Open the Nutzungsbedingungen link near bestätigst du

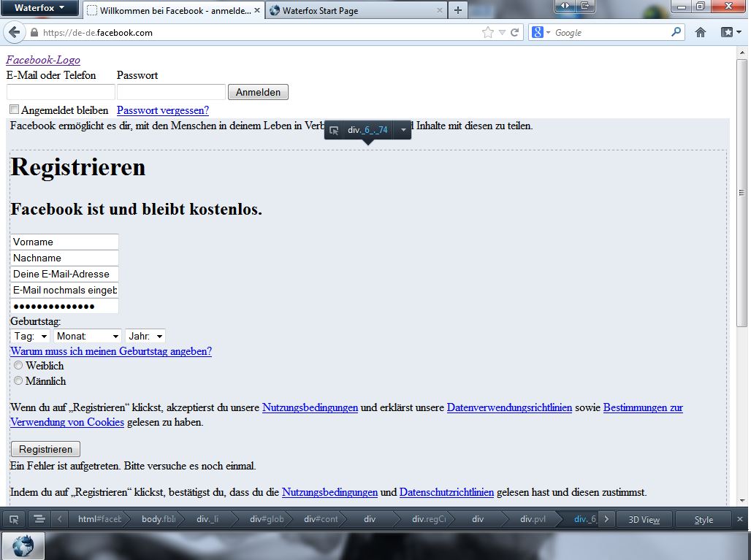point(329,492)
